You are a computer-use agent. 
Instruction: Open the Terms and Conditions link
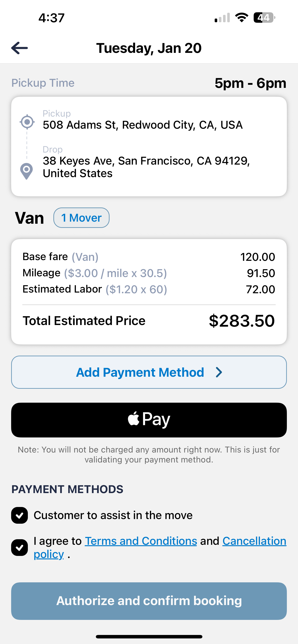(141, 541)
